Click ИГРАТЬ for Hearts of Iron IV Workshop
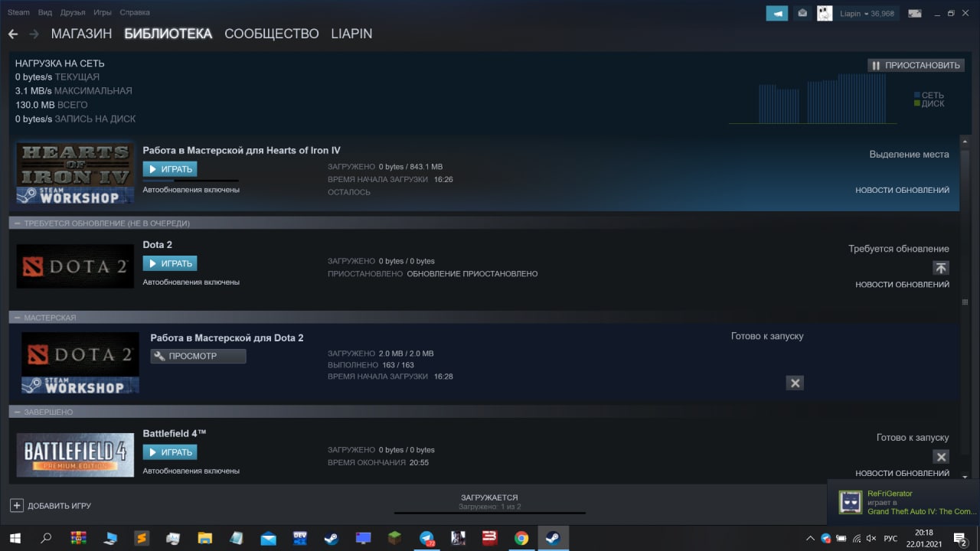This screenshot has width=980, height=551. 170,169
